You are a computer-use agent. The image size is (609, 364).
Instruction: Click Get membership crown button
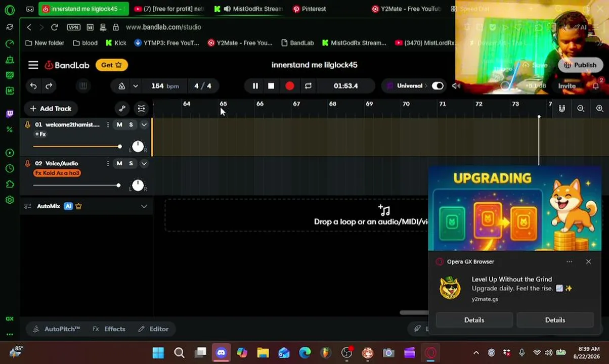(111, 65)
